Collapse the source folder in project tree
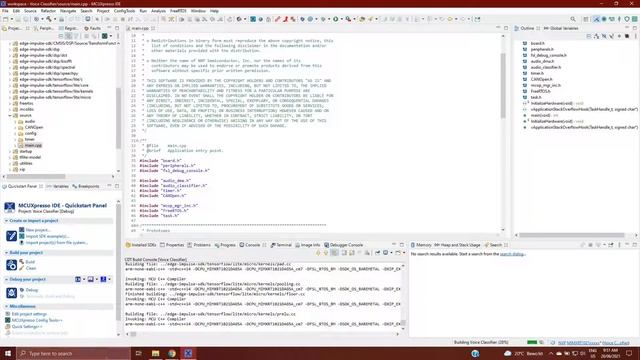This screenshot has width=640, height=360. click(10, 116)
